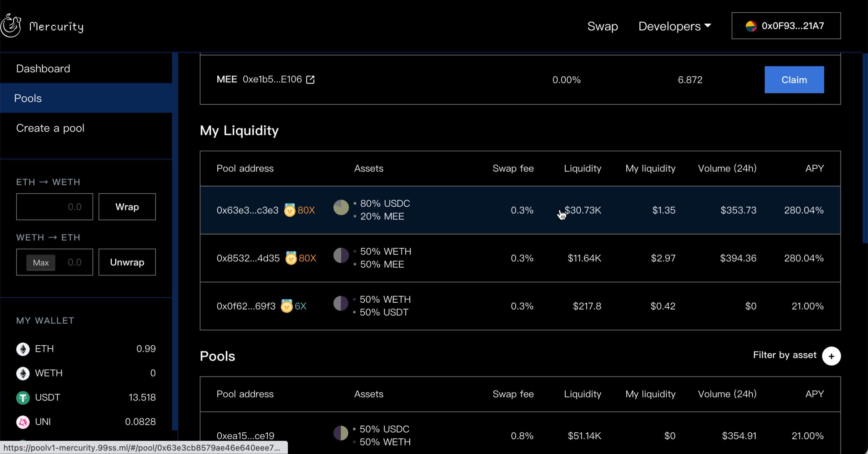The height and width of the screenshot is (454, 868).
Task: Click pie chart icon for WETH/MEE pool
Action: click(341, 256)
